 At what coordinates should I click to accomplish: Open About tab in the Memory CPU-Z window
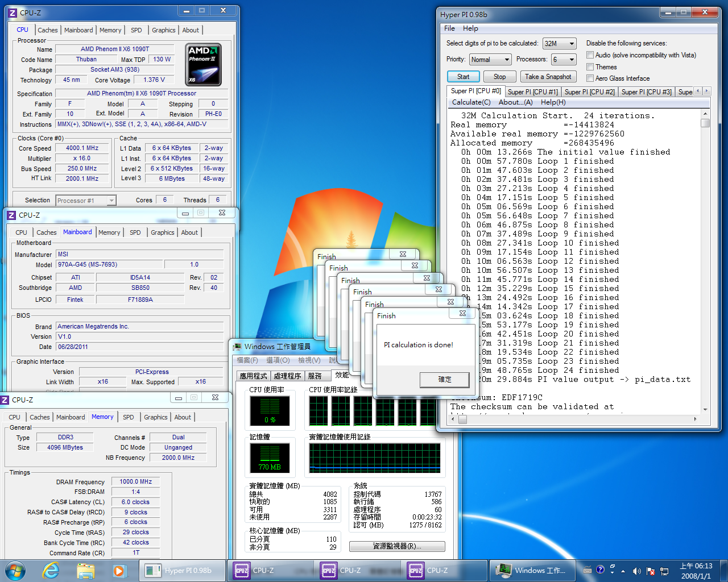click(x=183, y=417)
